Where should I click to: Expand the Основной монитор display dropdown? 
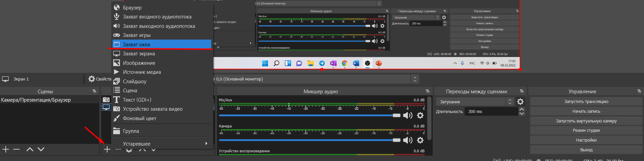[415, 79]
